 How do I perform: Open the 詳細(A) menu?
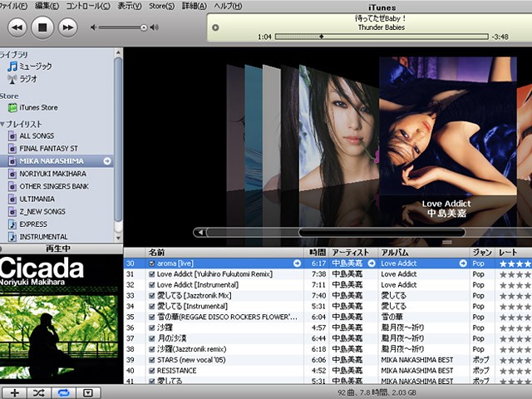click(195, 6)
